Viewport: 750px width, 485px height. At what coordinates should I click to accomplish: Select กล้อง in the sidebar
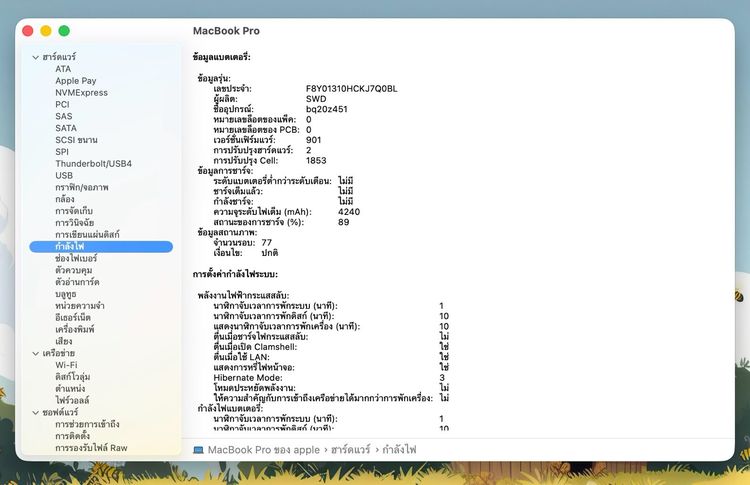pyautogui.click(x=65, y=199)
